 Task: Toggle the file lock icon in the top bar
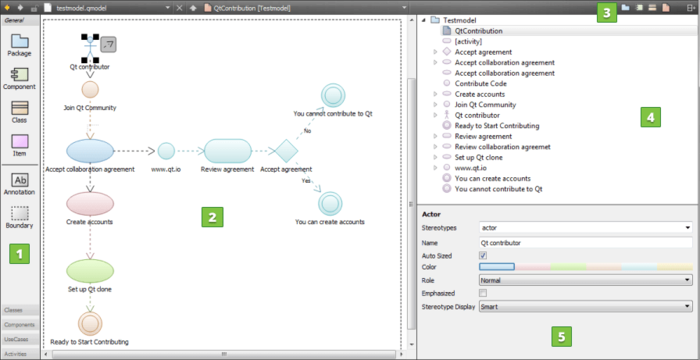(34, 8)
